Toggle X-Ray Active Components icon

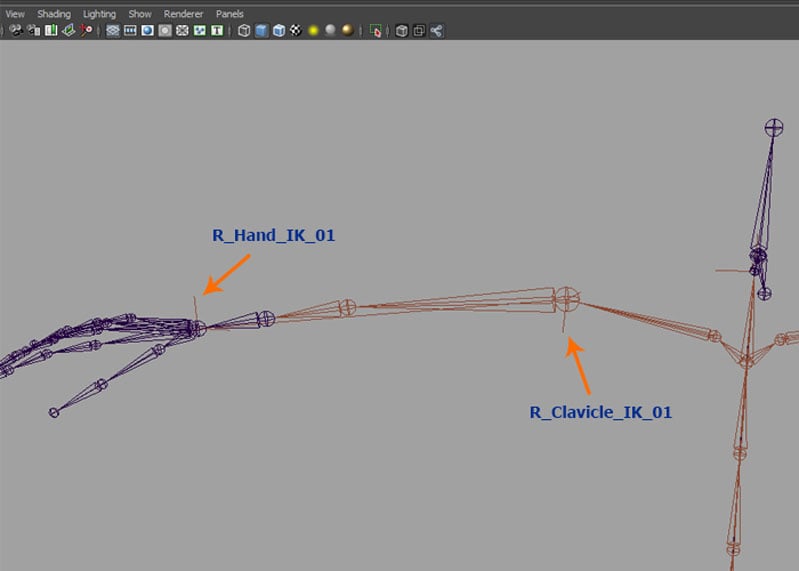coord(419,31)
